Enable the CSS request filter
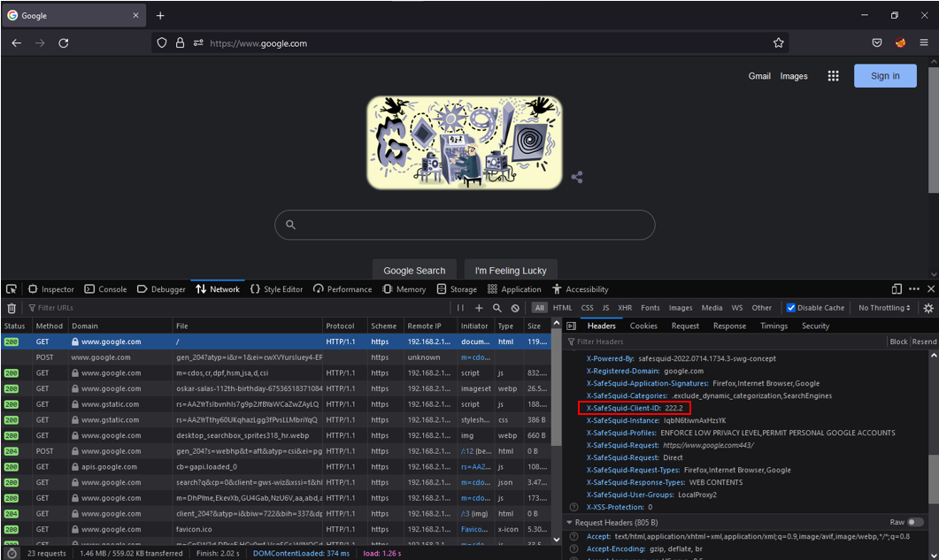Screen dimensions: 939x560 pos(587,308)
